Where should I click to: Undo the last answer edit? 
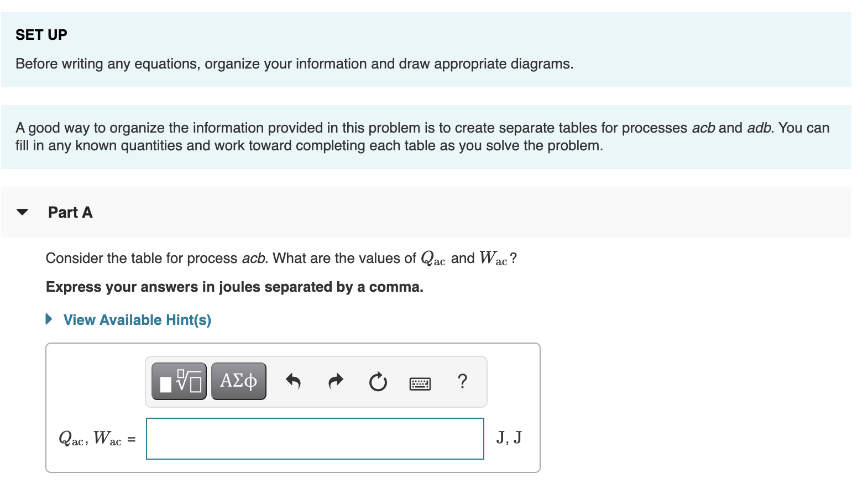(x=293, y=381)
